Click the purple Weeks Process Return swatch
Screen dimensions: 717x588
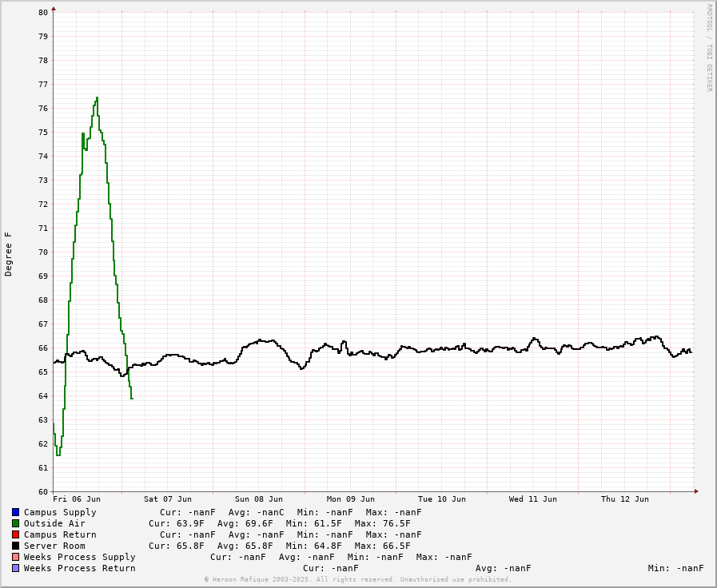(15, 568)
